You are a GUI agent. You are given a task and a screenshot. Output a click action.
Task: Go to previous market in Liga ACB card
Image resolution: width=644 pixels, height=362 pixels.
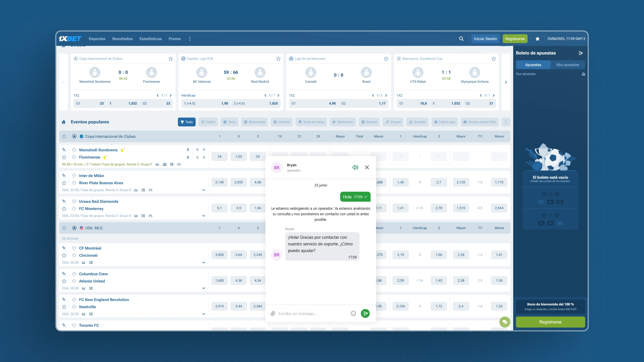(x=265, y=96)
